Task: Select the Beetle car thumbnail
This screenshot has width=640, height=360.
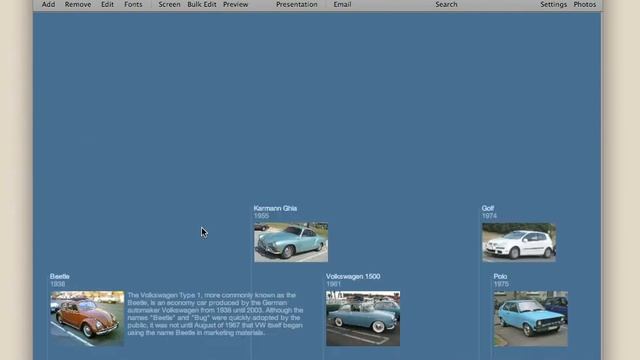Action: point(87,318)
